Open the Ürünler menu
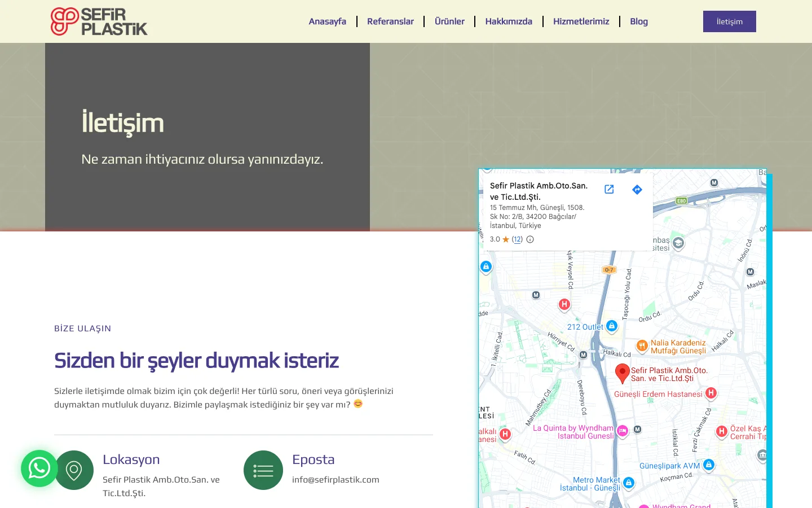This screenshot has height=508, width=812. (x=449, y=21)
